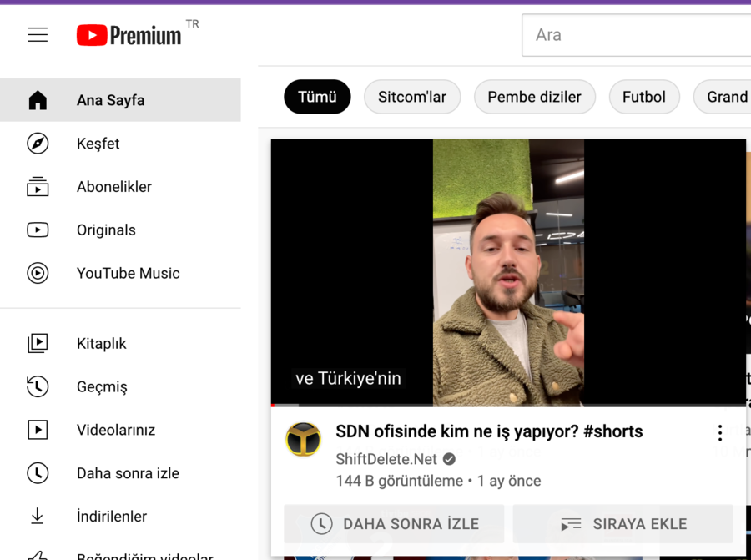The width and height of the screenshot is (751, 560).
Task: Open Geçmiş in the sidebar
Action: pos(120,386)
